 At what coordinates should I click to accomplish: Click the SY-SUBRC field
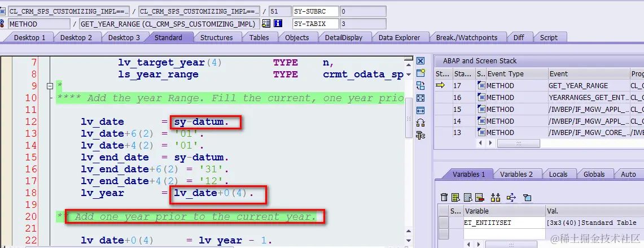point(316,11)
